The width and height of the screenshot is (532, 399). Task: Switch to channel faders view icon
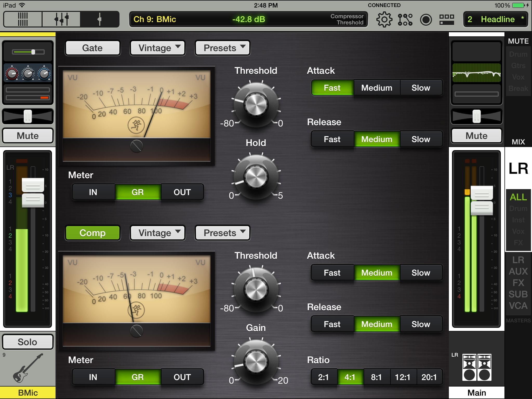[x=61, y=19]
